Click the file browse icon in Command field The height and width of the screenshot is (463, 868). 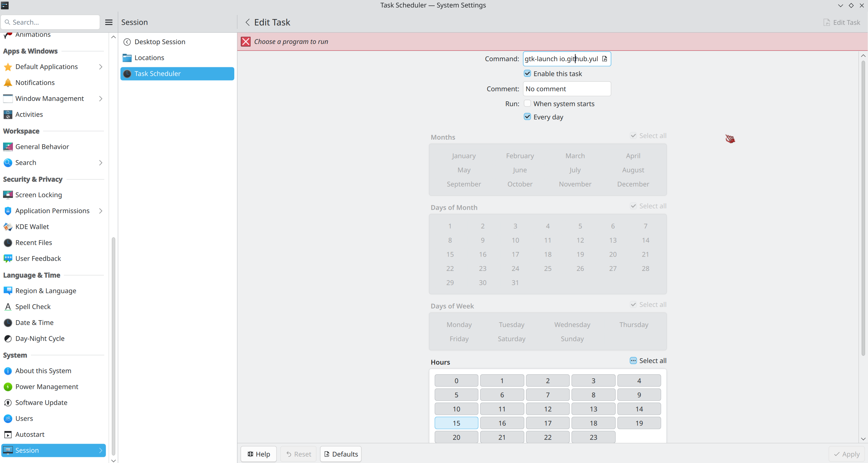(x=605, y=59)
